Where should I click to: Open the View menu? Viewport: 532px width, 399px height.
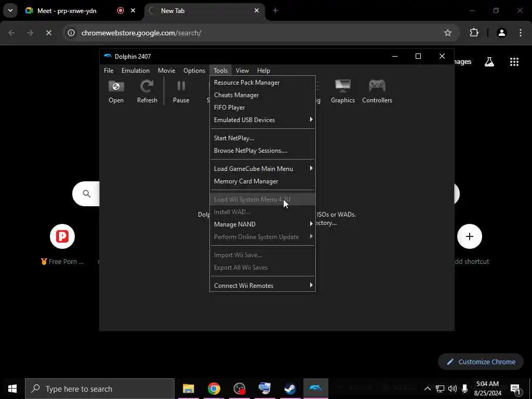(x=242, y=71)
